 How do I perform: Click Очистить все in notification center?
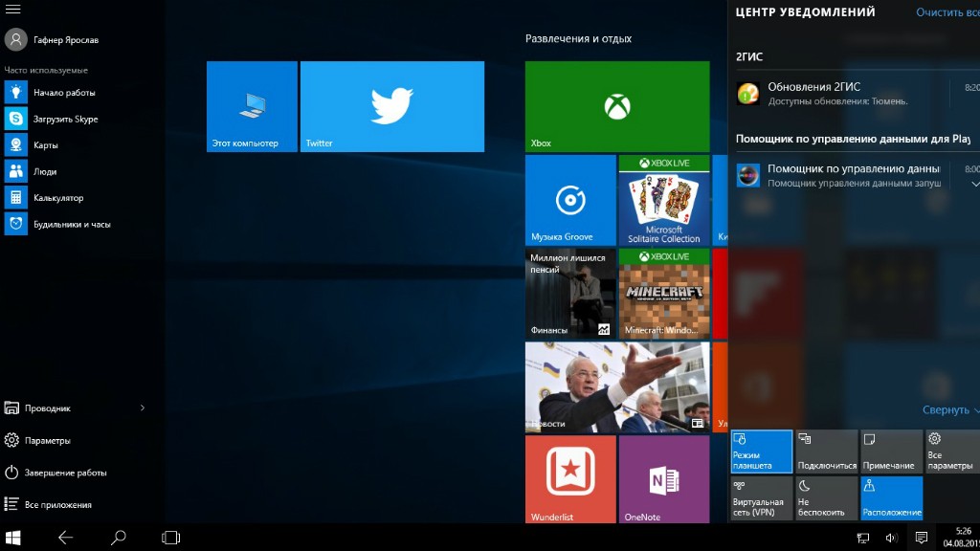click(947, 11)
